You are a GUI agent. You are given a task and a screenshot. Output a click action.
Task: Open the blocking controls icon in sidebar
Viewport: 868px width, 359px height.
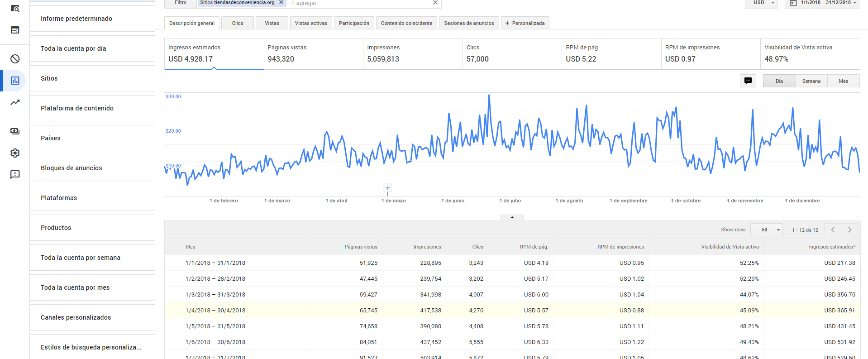(15, 59)
